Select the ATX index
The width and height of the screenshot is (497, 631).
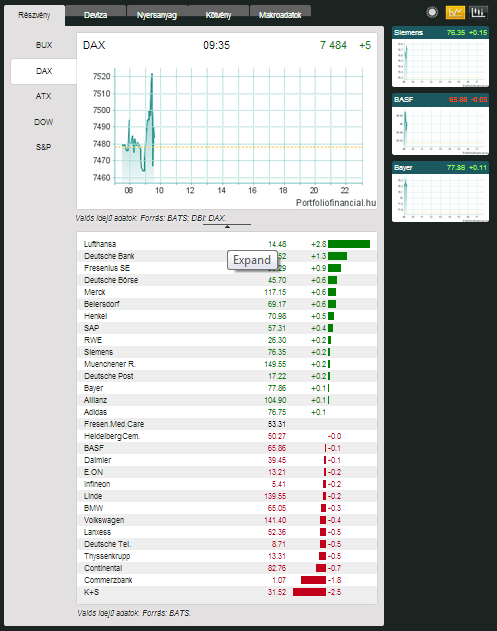43,96
